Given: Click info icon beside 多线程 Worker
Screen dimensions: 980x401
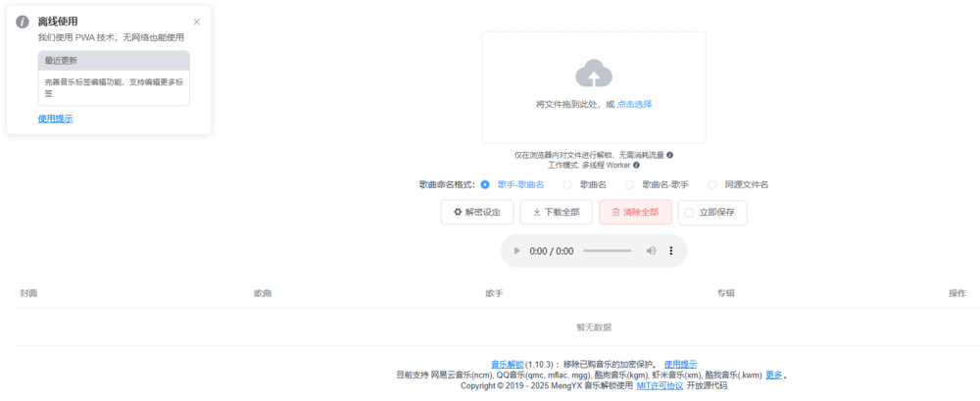Looking at the screenshot, I should (x=636, y=165).
